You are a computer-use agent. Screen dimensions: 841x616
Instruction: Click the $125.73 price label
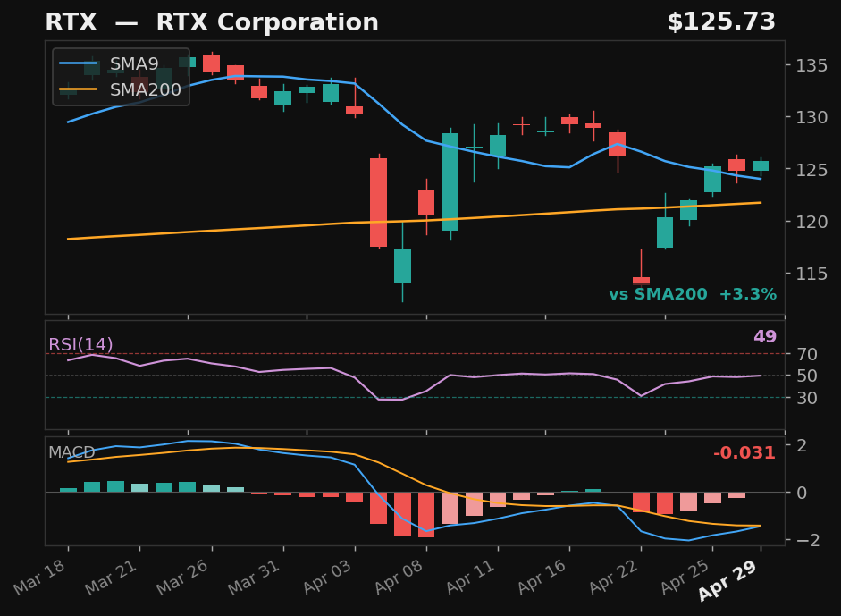pyautogui.click(x=721, y=22)
